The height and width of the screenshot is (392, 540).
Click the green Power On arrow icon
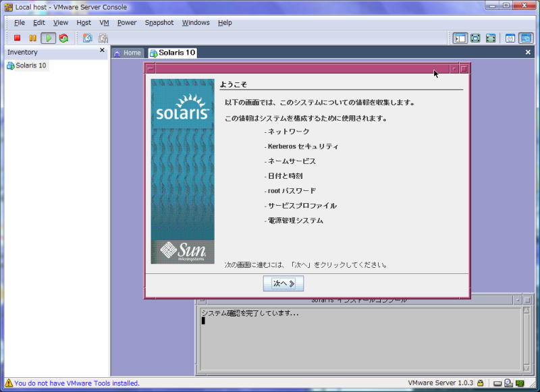47,38
